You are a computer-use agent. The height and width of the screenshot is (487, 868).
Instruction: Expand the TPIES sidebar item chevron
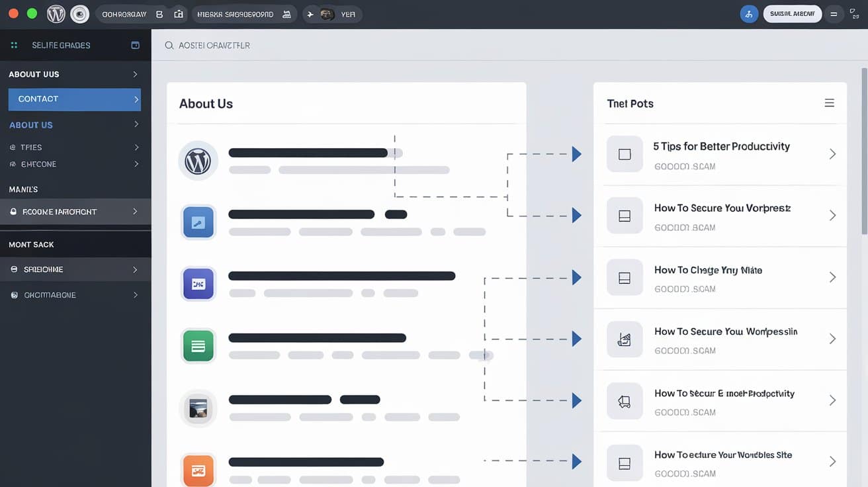click(x=136, y=147)
